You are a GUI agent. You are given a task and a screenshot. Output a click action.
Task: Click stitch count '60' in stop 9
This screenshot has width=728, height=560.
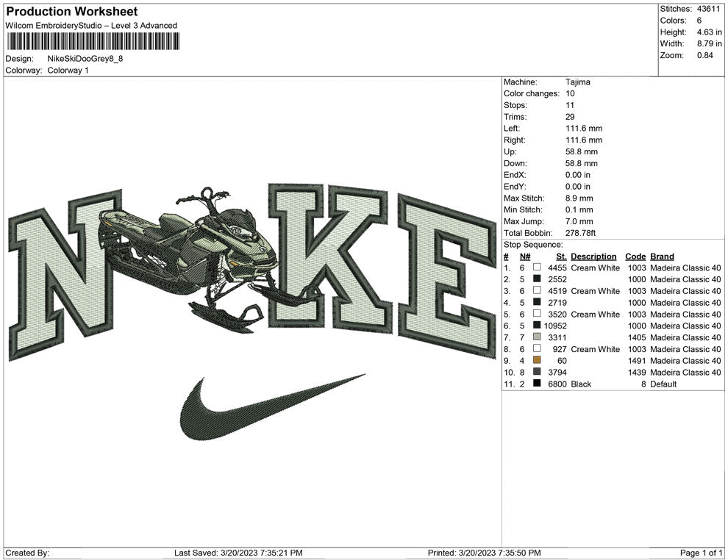click(x=562, y=361)
